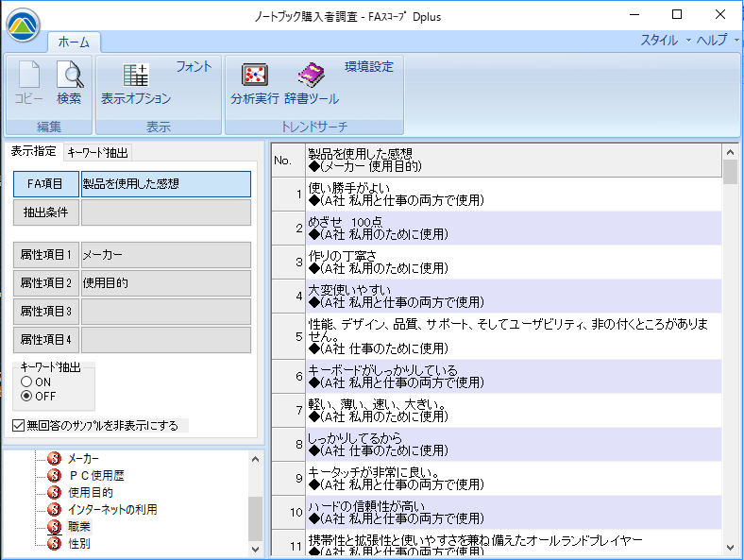Click the FA項目 button
This screenshot has width=744, height=560.
point(44,184)
